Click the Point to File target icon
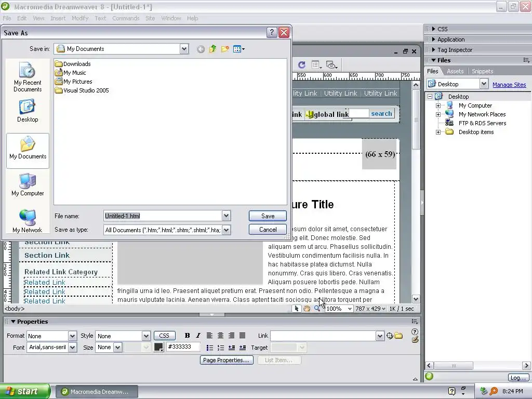 click(390, 336)
